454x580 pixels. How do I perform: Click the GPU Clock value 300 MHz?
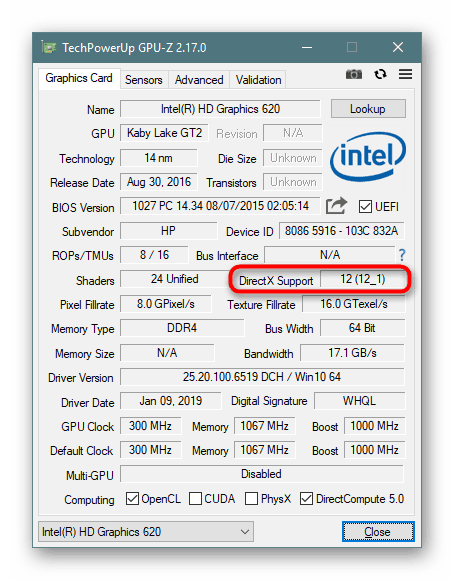[151, 426]
